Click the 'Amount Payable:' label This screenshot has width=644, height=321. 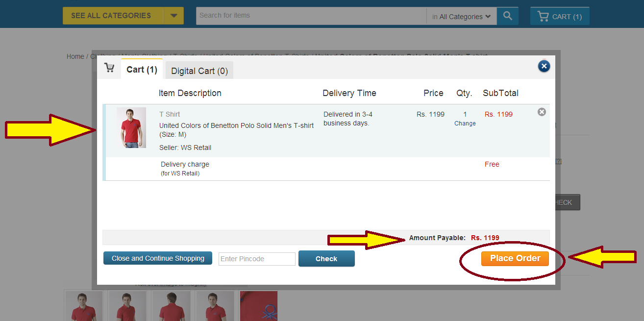click(437, 238)
